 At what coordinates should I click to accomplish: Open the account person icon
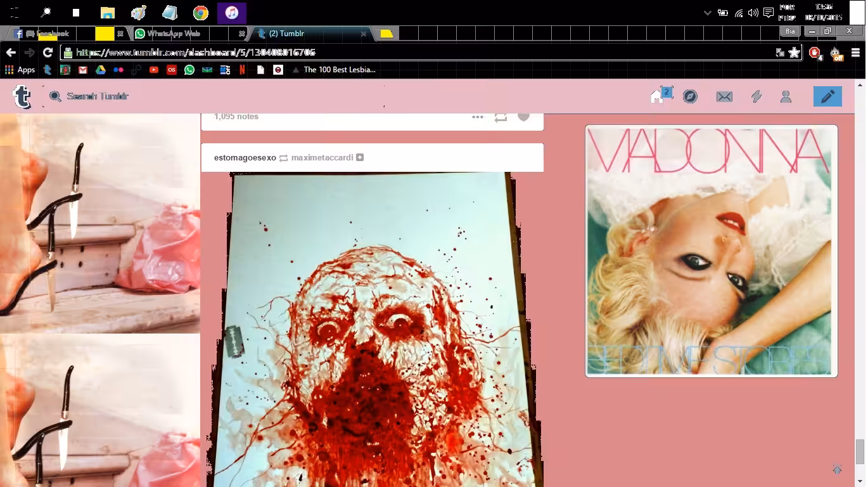[x=786, y=96]
